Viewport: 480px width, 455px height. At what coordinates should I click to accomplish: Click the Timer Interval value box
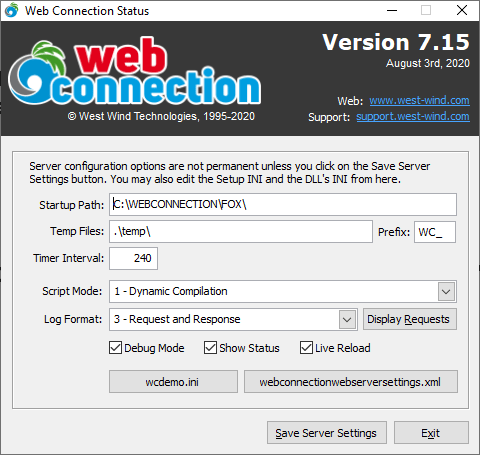coord(133,258)
